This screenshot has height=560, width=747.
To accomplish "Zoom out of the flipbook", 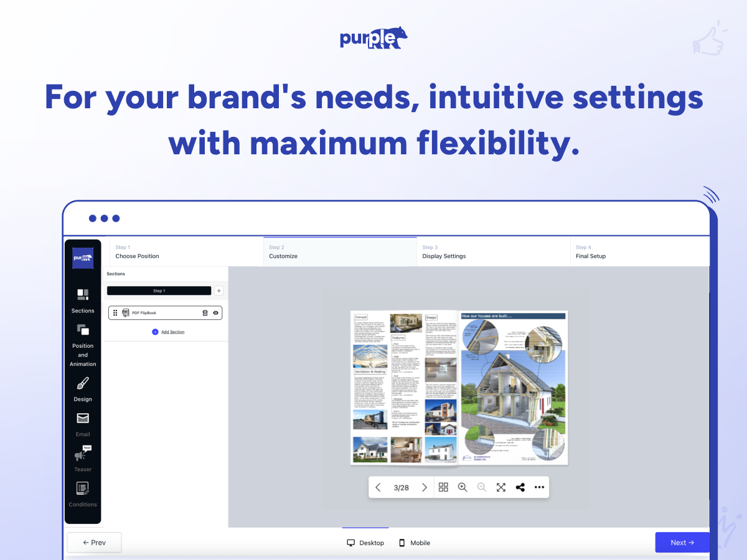I will [482, 488].
